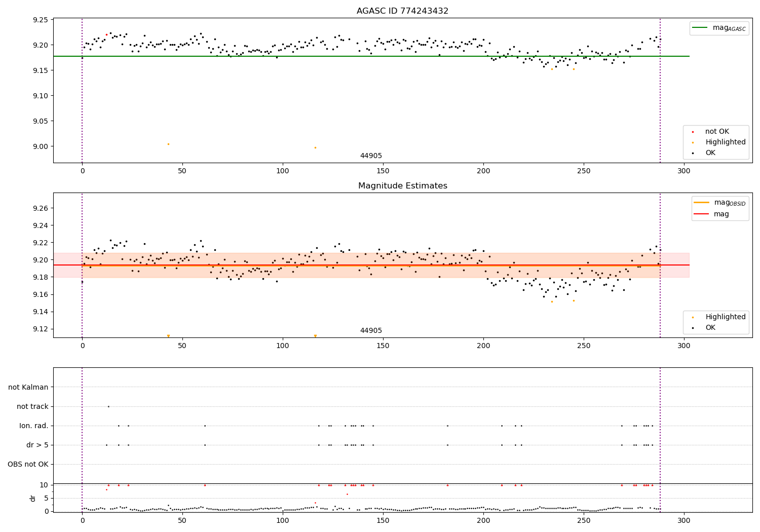This screenshot has height=532, width=760.
Task: Click the 5 tick on the dr axis
Action: (46, 498)
